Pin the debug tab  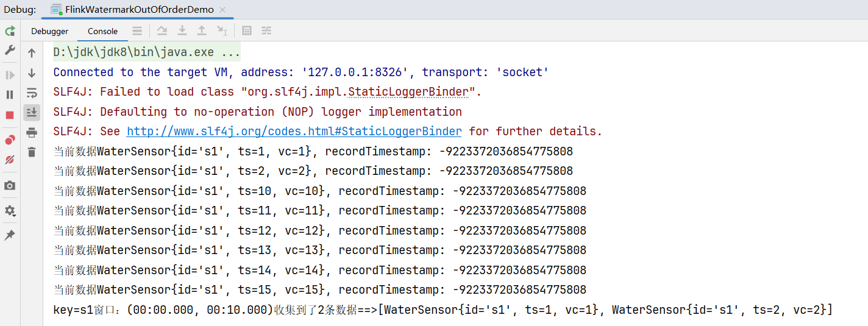click(10, 235)
